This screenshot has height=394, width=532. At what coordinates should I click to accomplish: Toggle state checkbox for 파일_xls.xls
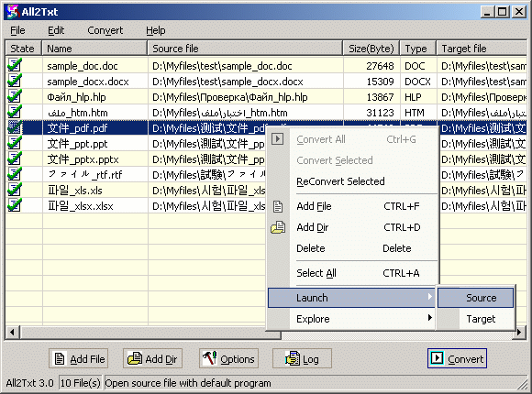[15, 190]
